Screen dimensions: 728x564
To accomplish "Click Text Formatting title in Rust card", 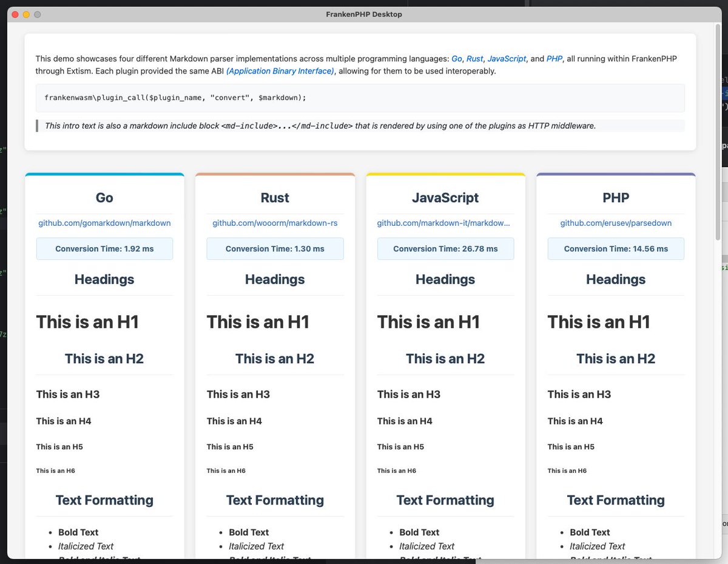I will coord(275,500).
